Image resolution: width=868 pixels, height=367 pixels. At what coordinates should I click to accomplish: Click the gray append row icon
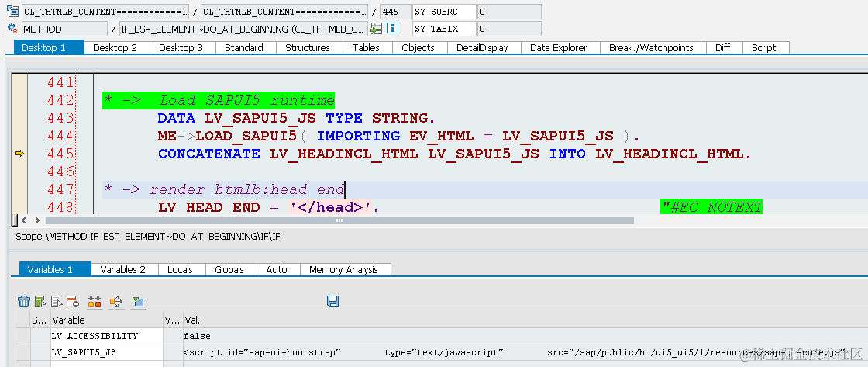pyautogui.click(x=57, y=302)
